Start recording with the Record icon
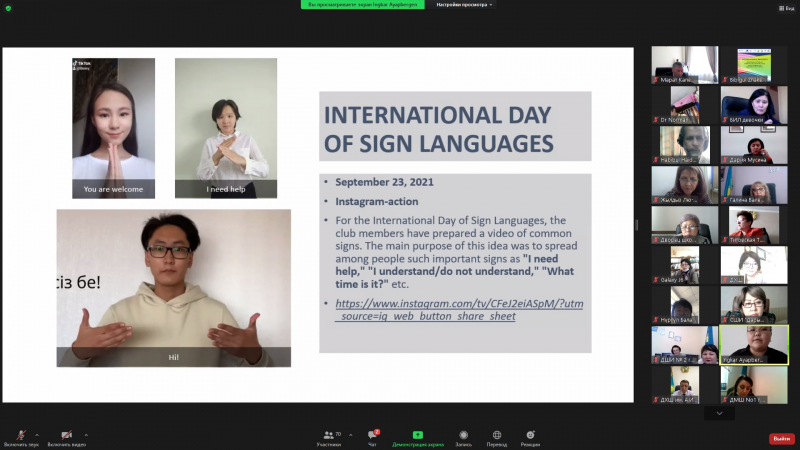Screen dimensions: 800x450 464,437
